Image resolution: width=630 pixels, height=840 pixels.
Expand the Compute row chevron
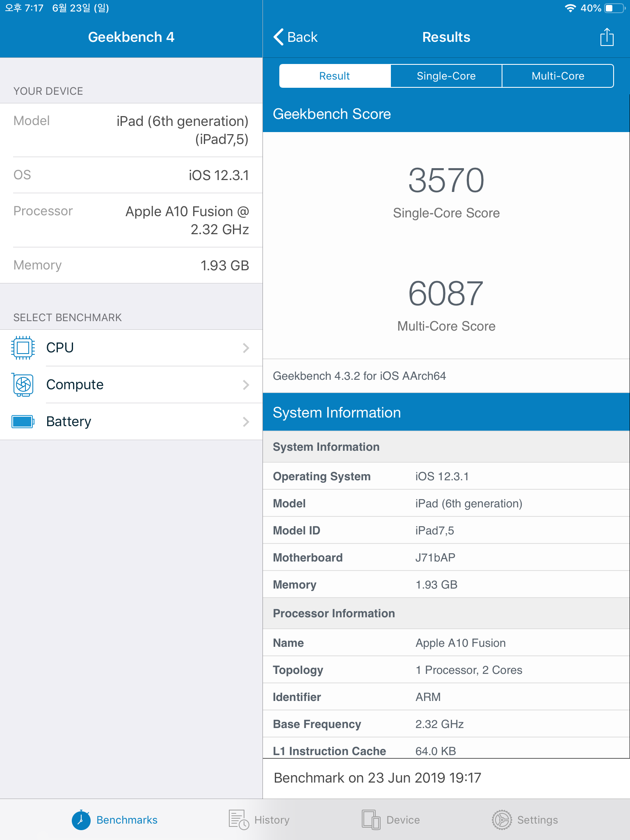pyautogui.click(x=246, y=385)
